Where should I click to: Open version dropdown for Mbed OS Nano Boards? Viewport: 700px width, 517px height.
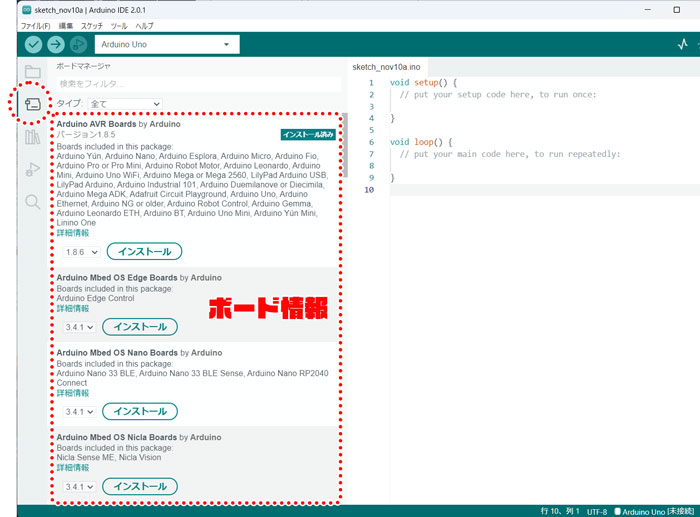79,412
